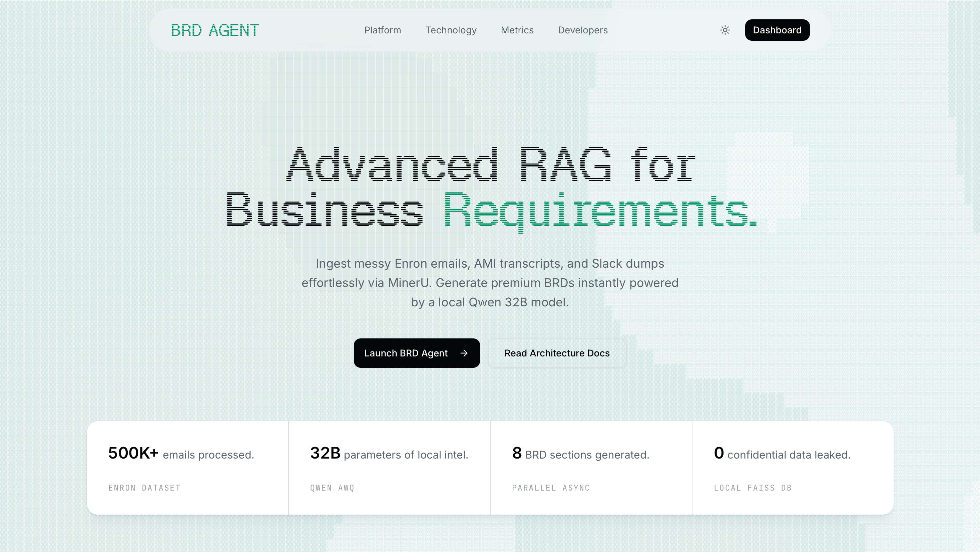Viewport: 980px width, 552px height.
Task: Click the ENRON DATASET label
Action: click(x=144, y=488)
